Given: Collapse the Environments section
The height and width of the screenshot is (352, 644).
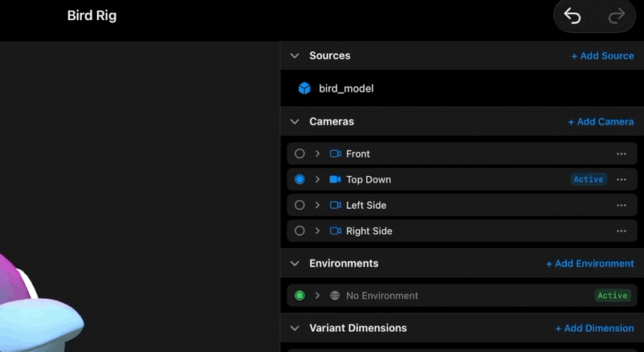Looking at the screenshot, I should 295,263.
